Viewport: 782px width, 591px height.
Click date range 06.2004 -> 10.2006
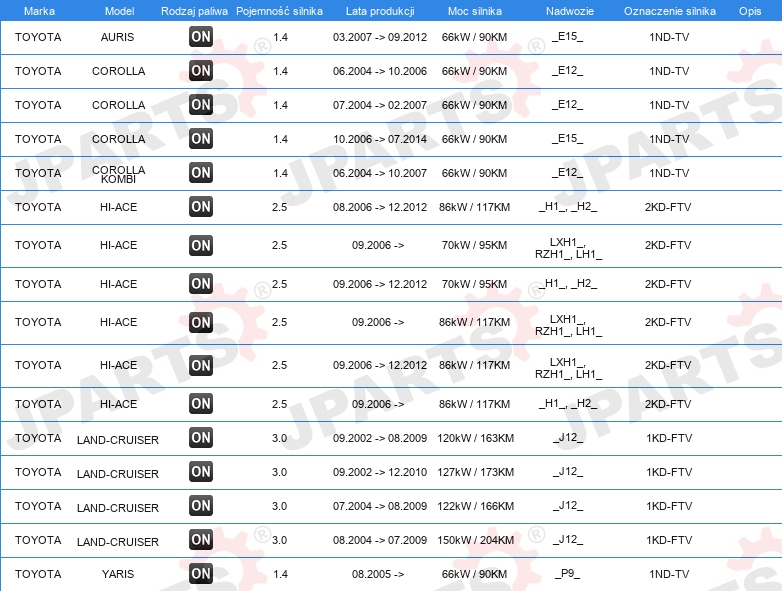(x=380, y=71)
